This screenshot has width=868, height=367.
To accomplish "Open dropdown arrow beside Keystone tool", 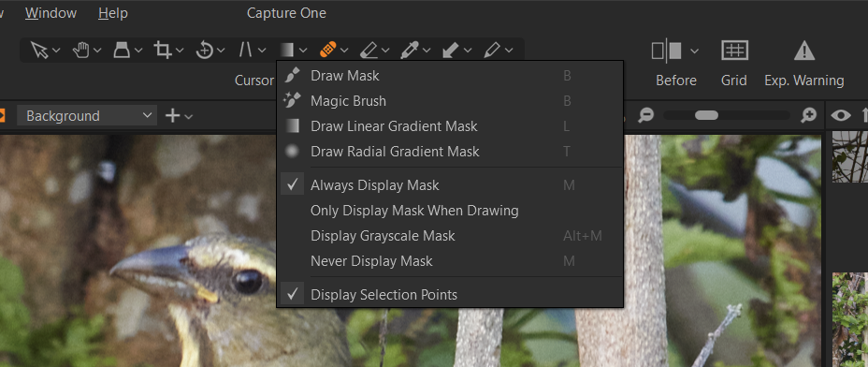I will (262, 51).
